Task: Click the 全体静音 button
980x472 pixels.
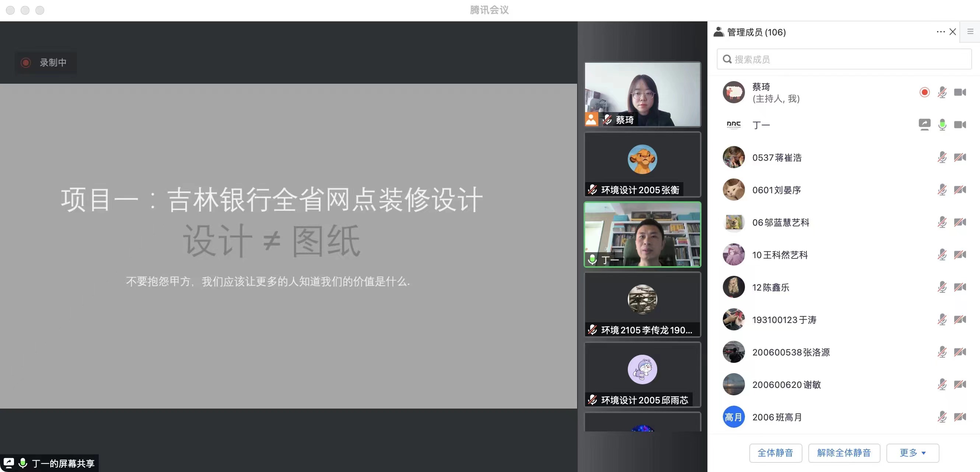Action: coord(775,452)
